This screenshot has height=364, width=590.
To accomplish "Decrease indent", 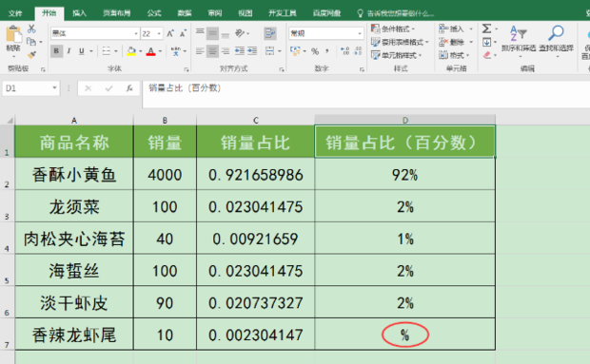I will [240, 51].
